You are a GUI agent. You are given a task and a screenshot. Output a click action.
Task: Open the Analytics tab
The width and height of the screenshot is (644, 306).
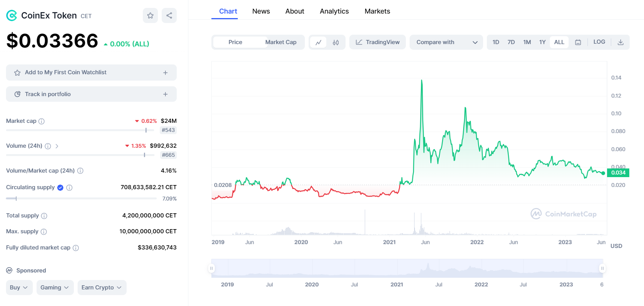pyautogui.click(x=334, y=11)
